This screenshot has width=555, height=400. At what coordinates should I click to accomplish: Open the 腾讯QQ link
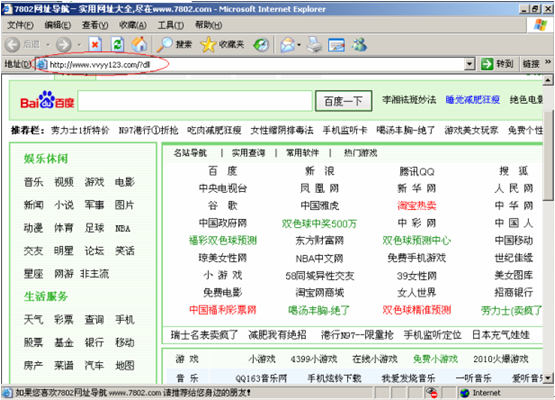click(417, 172)
